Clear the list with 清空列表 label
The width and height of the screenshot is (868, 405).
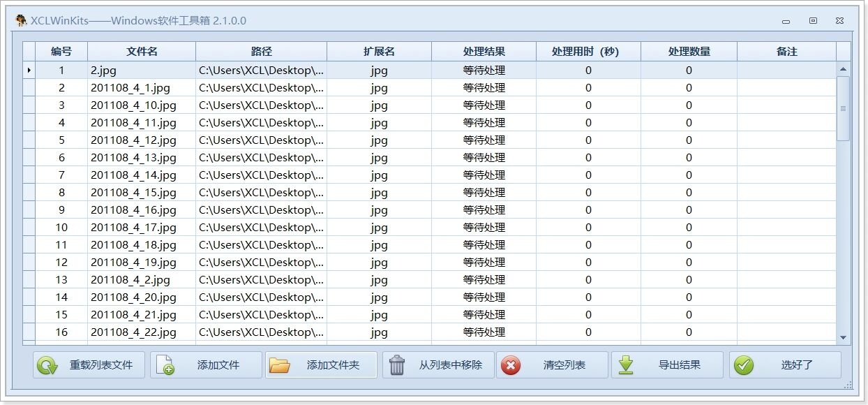point(564,365)
